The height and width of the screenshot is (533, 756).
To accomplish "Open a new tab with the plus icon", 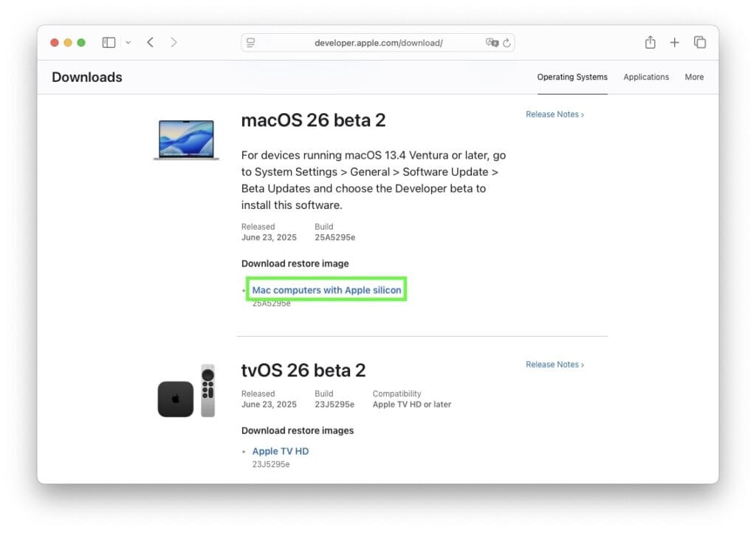I will point(675,42).
